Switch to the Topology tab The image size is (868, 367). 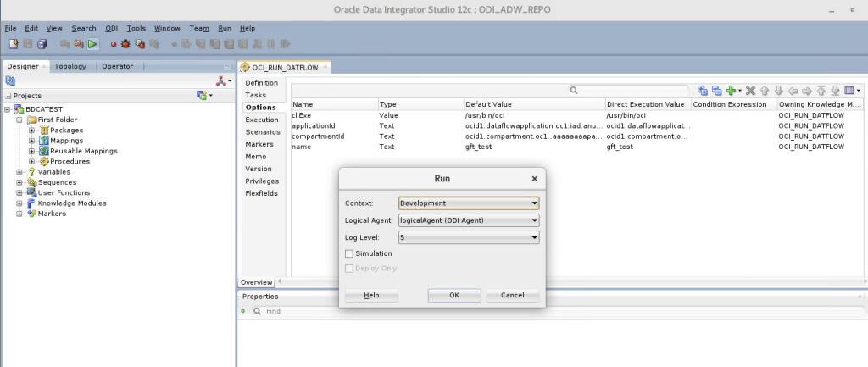point(70,66)
